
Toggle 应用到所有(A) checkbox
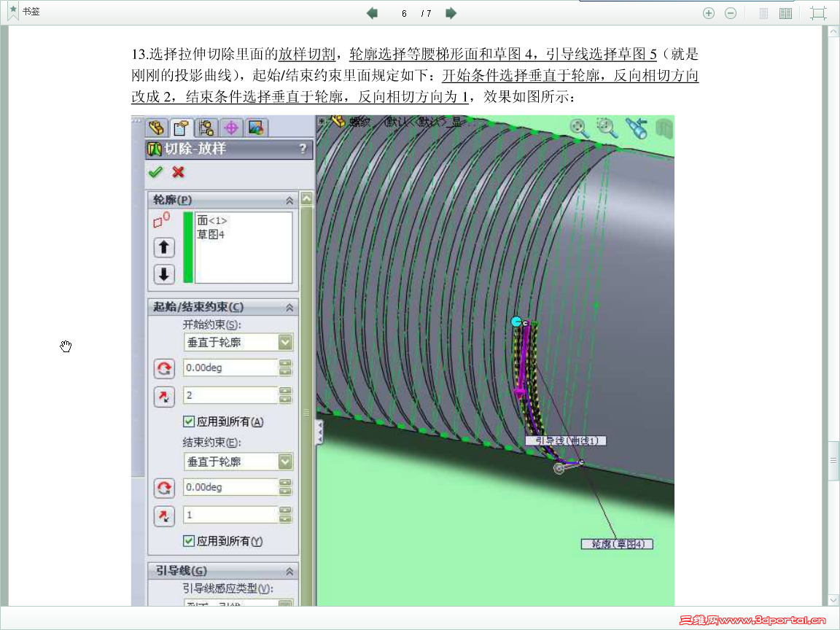[189, 421]
